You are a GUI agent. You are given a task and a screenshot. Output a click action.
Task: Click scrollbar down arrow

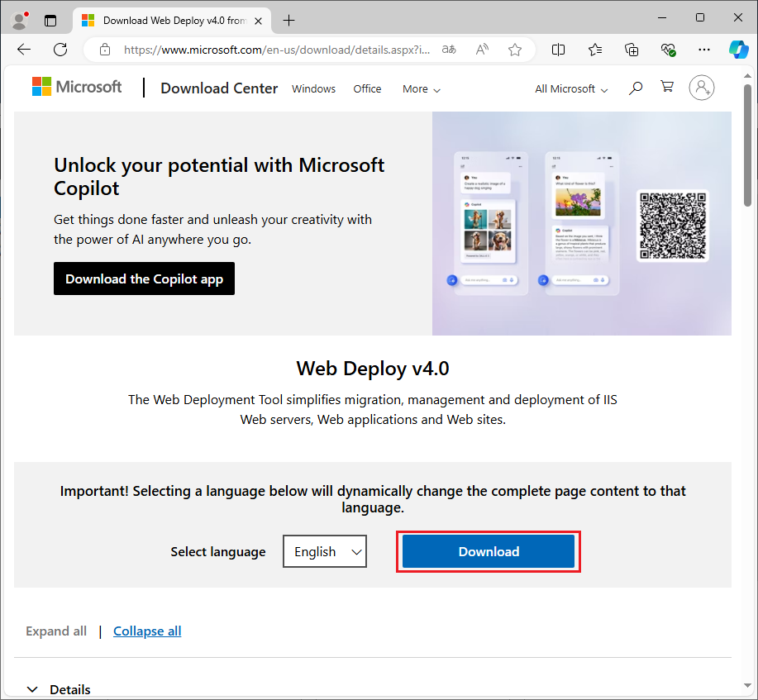[x=747, y=685]
